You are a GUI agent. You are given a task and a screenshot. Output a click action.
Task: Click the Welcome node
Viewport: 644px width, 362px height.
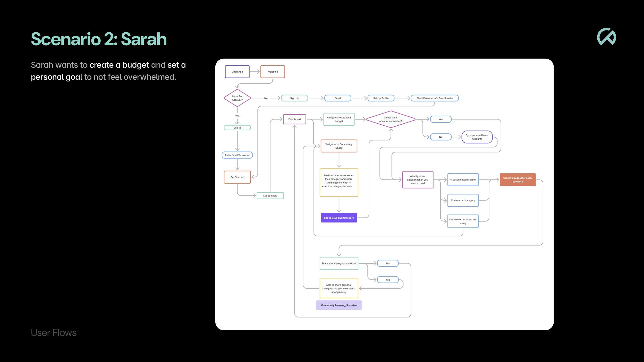[x=273, y=72]
